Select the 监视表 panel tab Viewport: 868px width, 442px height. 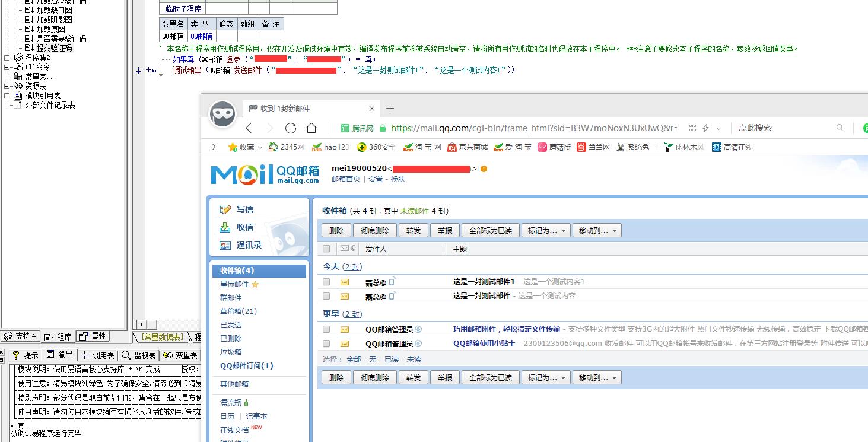pos(141,355)
